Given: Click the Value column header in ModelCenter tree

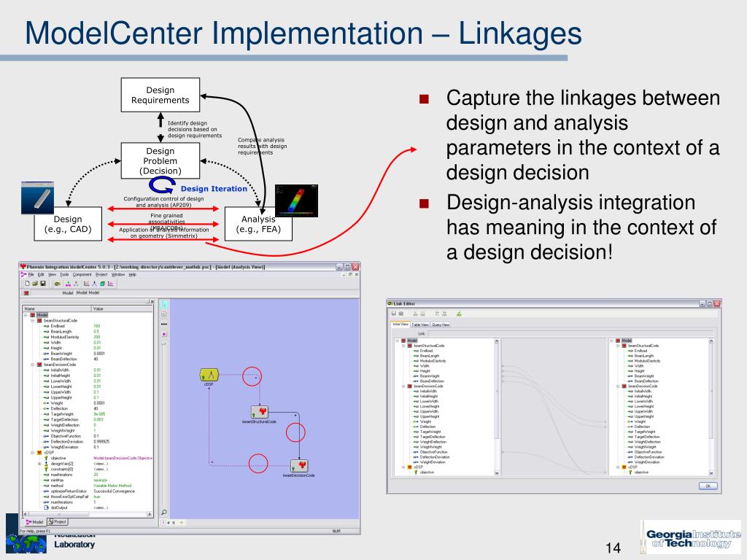Looking at the screenshot, I should coord(123,308).
